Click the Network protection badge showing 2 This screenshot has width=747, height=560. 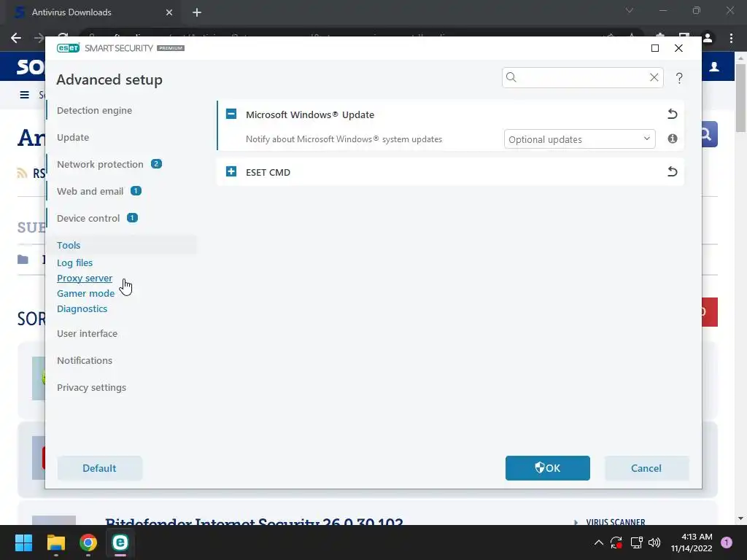coord(156,164)
